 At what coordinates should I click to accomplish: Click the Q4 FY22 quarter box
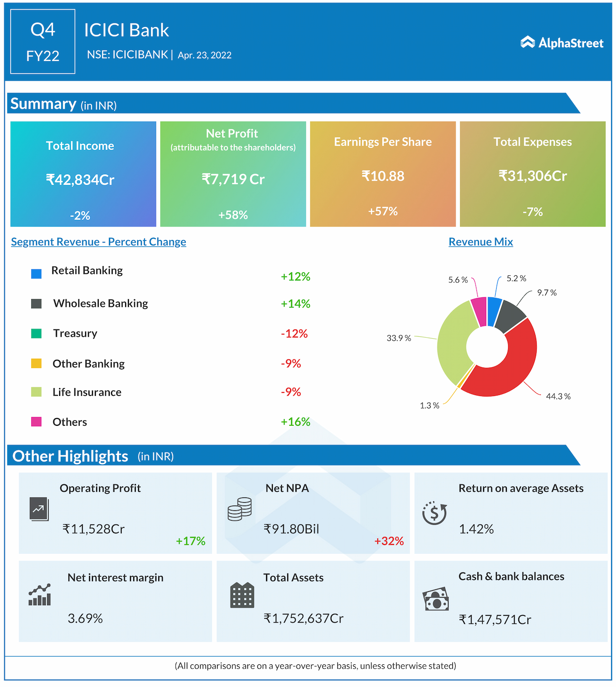pos(43,42)
